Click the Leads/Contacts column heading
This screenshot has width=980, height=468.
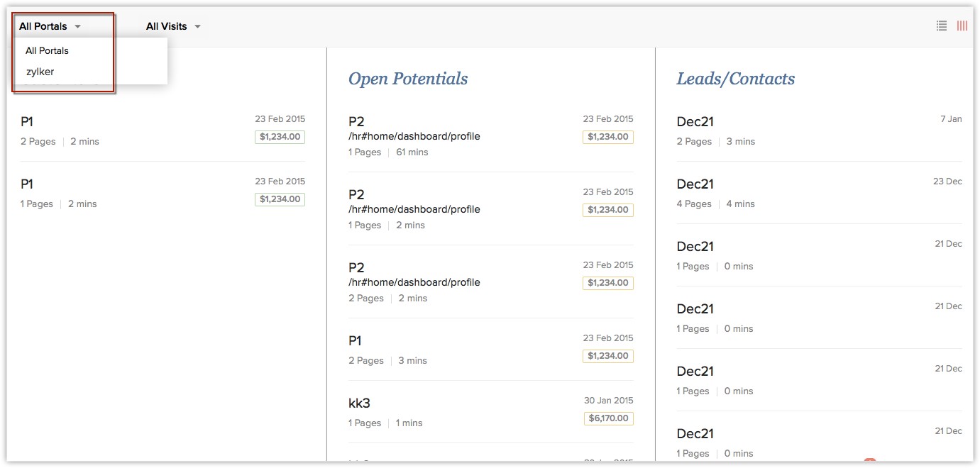735,79
